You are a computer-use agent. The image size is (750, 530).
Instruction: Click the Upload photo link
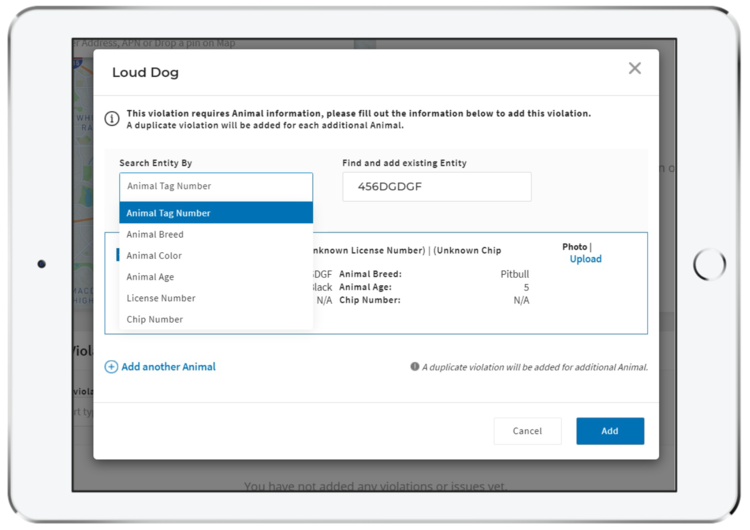pos(585,259)
